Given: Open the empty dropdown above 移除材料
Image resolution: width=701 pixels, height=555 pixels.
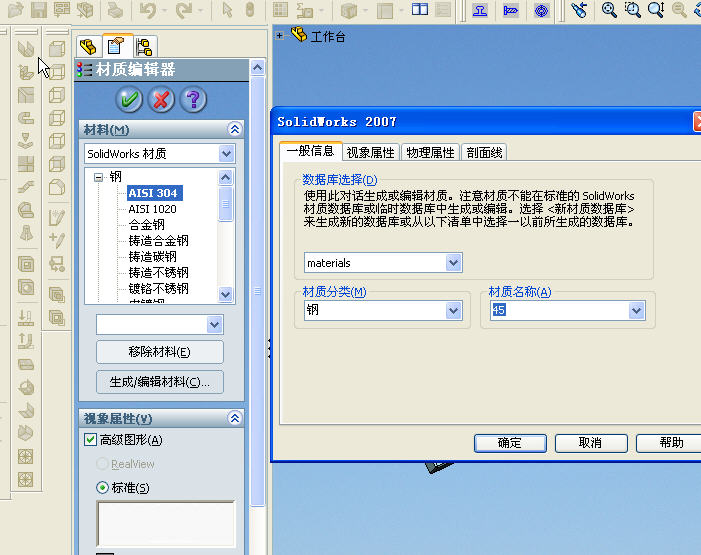Looking at the screenshot, I should (214, 325).
